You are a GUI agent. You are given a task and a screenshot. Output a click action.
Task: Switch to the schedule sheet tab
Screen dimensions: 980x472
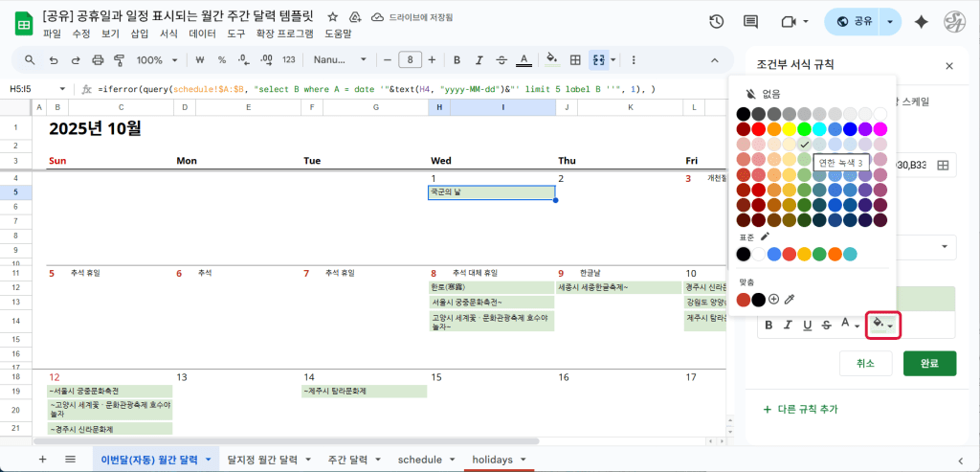click(x=425, y=460)
